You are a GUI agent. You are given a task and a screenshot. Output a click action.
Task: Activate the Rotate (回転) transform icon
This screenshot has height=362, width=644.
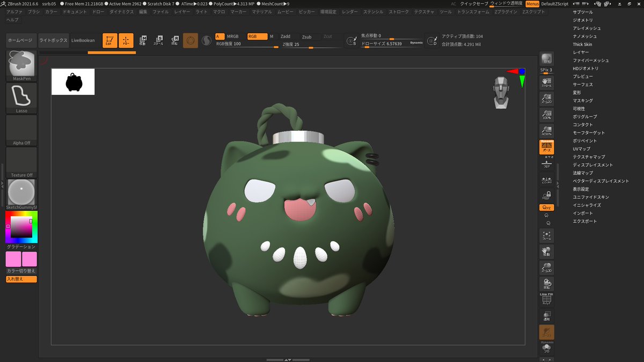click(175, 40)
